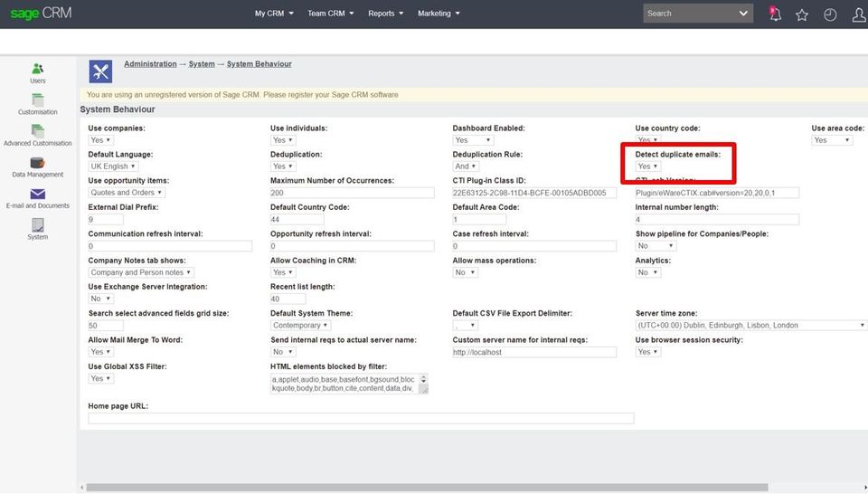
Task: Expand the Server time zone dropdown
Action: point(750,325)
